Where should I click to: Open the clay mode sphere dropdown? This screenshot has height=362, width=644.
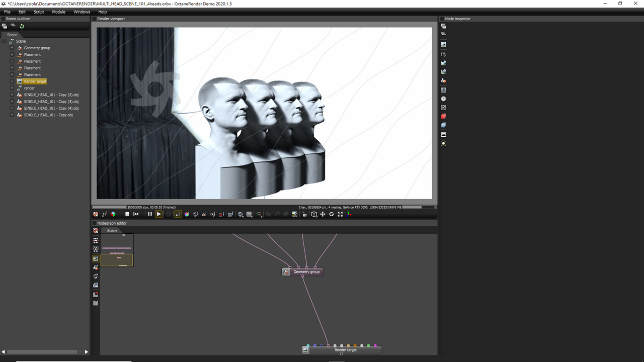[240, 214]
